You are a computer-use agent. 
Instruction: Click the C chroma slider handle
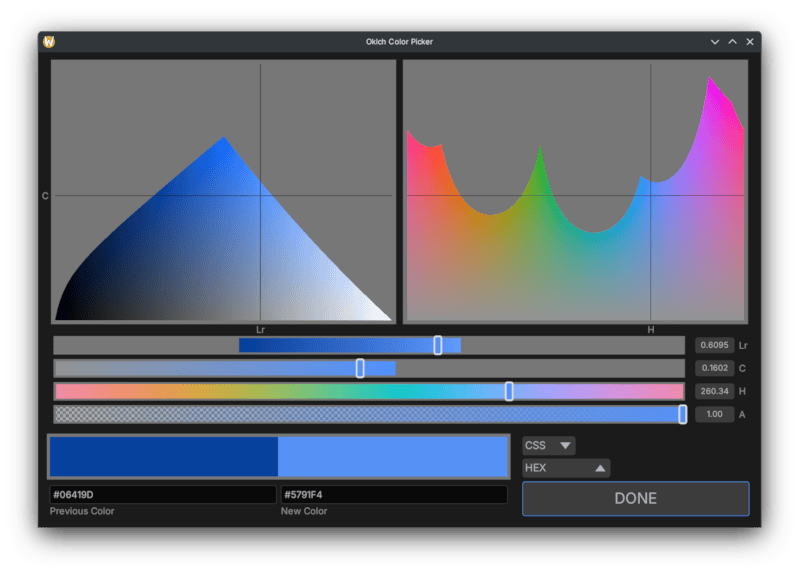click(x=360, y=368)
